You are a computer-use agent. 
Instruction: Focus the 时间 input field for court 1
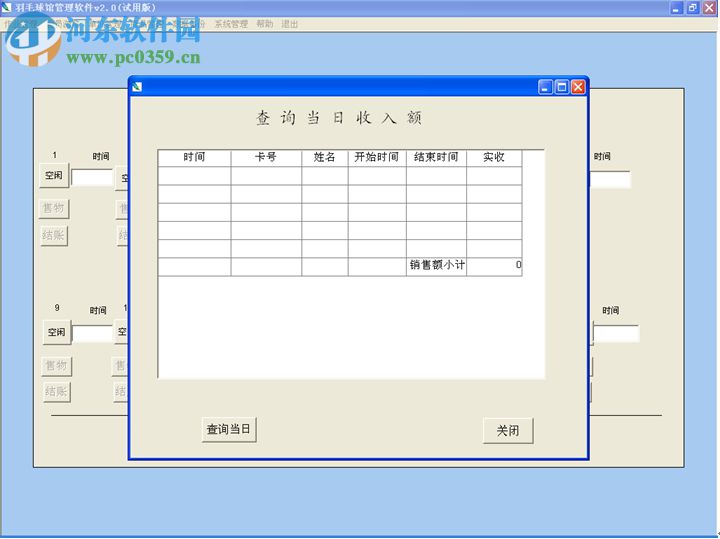(x=92, y=178)
